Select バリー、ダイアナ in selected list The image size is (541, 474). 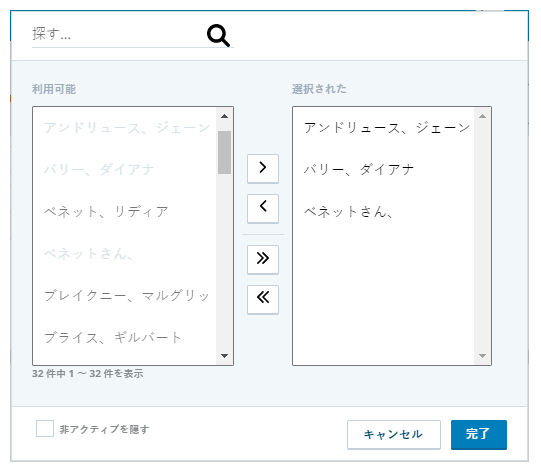click(x=384, y=170)
